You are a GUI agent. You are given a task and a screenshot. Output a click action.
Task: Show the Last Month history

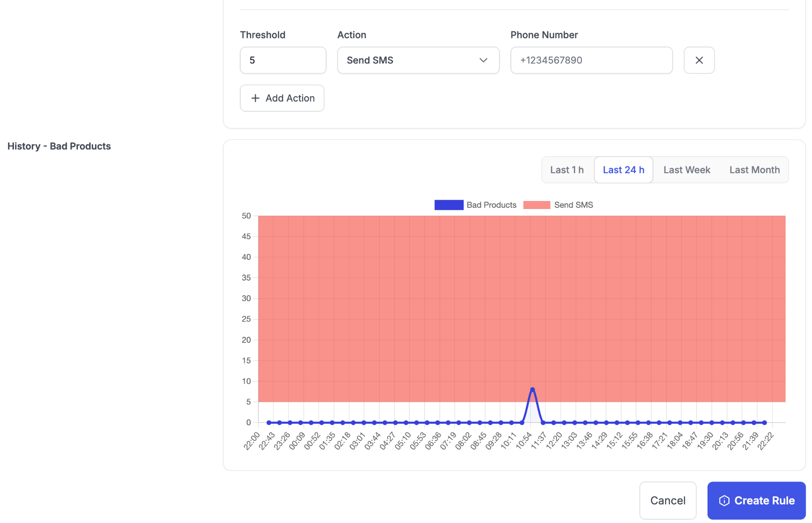(754, 170)
